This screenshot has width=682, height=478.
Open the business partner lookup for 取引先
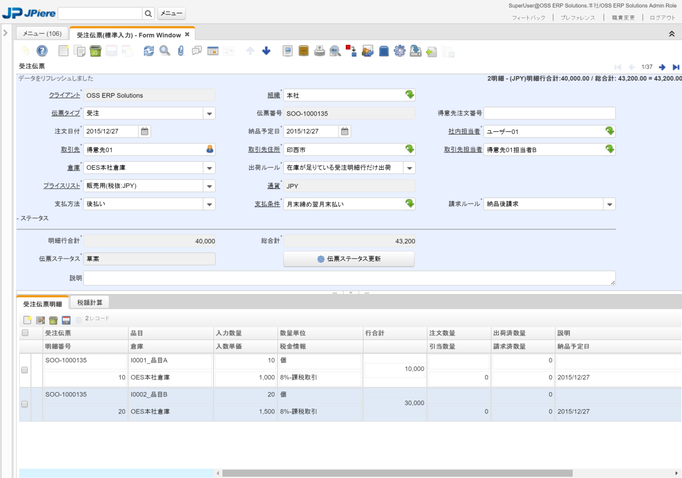210,149
